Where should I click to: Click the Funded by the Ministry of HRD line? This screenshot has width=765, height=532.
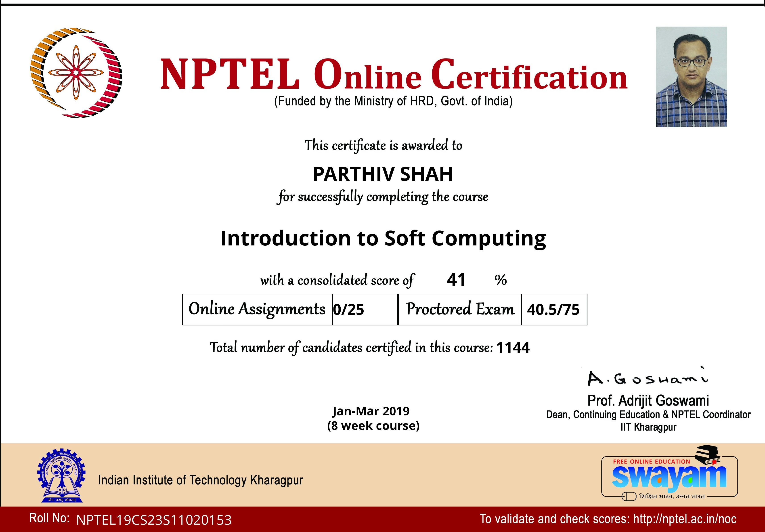pos(393,101)
